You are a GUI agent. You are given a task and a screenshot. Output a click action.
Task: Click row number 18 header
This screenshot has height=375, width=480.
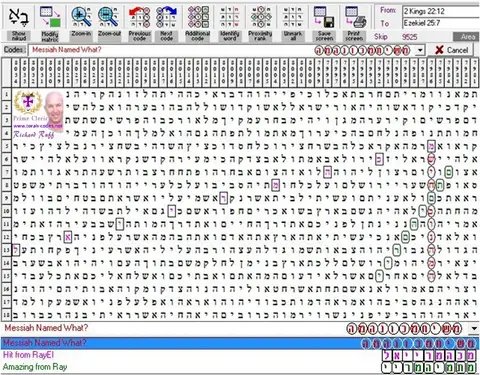pyautogui.click(x=6, y=315)
